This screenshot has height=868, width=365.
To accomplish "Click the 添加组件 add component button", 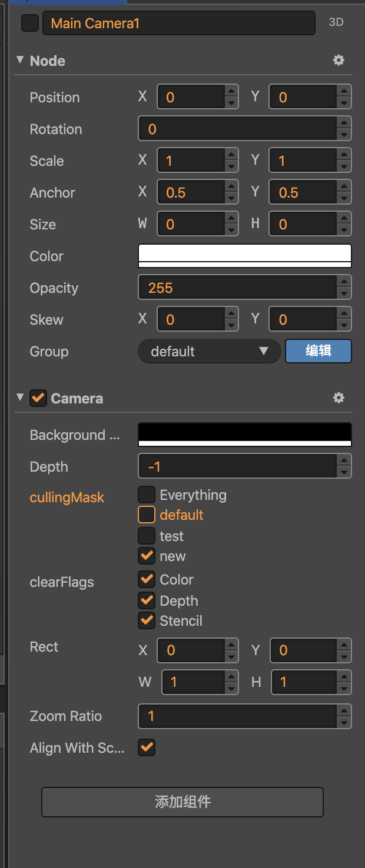I will pos(182,802).
